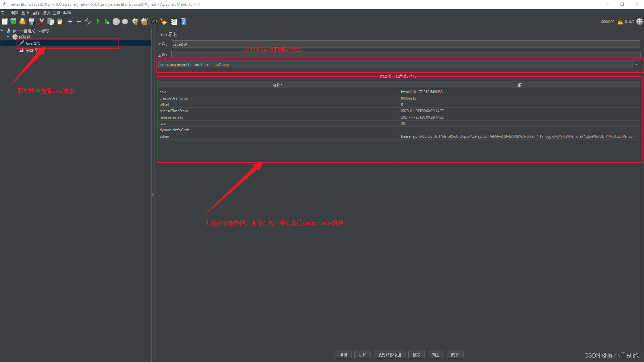This screenshot has height=362, width=644.
Task: Start the test with the green play icon
Action: click(98, 22)
